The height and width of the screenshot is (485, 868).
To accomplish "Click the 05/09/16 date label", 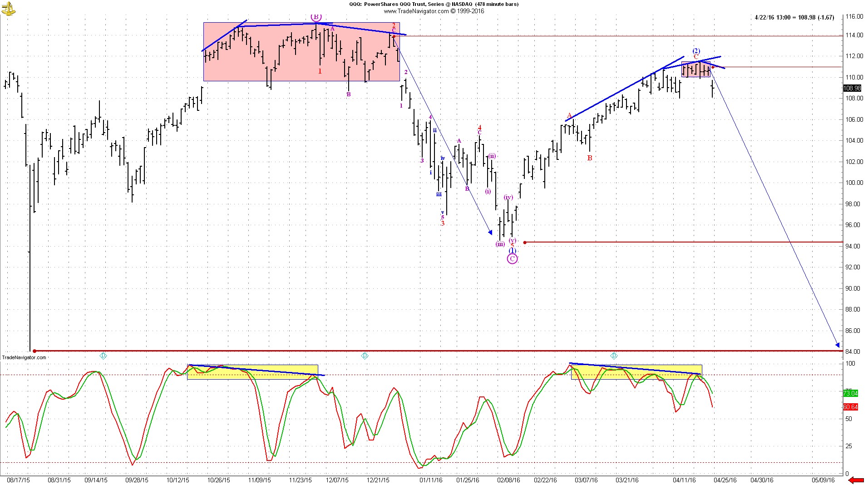I will point(823,480).
